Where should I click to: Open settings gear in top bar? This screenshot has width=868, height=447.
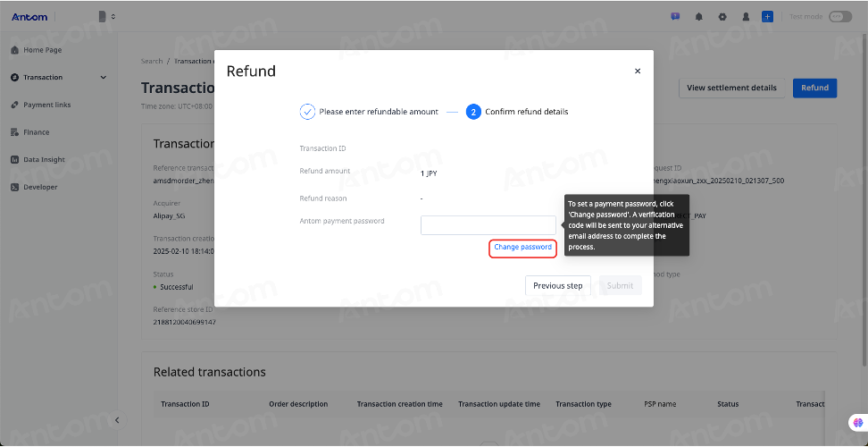tap(722, 17)
